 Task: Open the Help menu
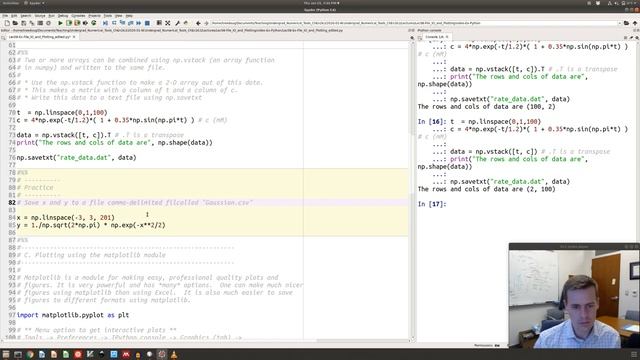click(129, 16)
